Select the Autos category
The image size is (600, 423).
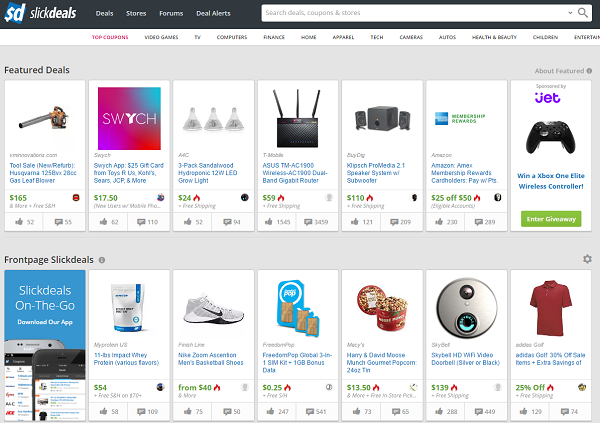pos(447,37)
